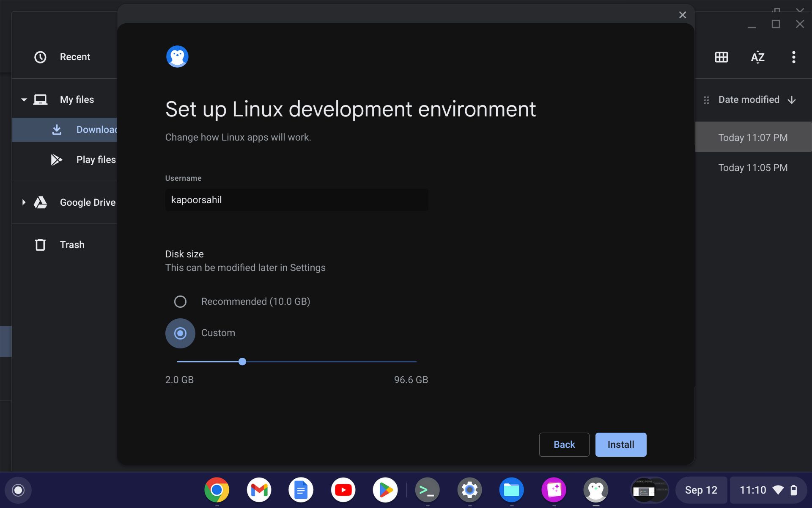This screenshot has width=812, height=508.
Task: Open YouTube from the shelf
Action: pos(343,490)
